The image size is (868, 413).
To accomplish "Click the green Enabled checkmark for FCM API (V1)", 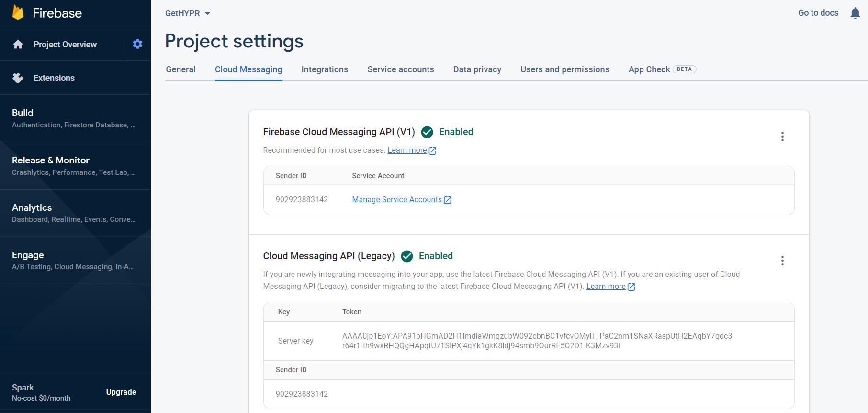I will pos(427,132).
